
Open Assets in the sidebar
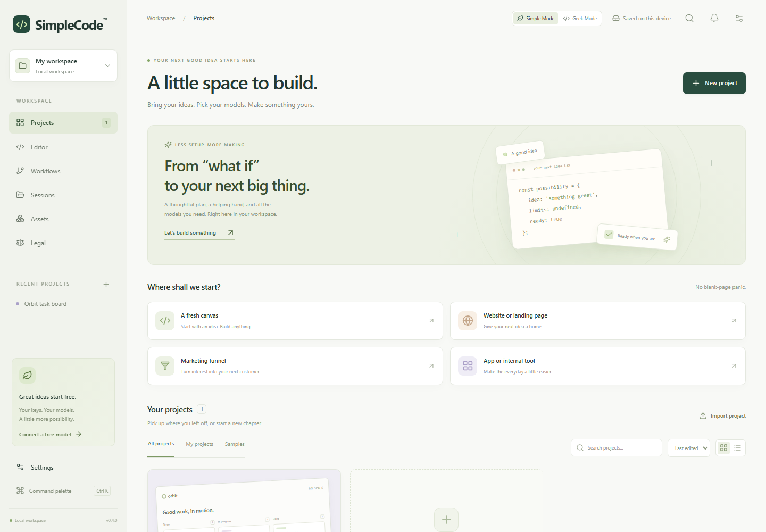[x=63, y=219]
